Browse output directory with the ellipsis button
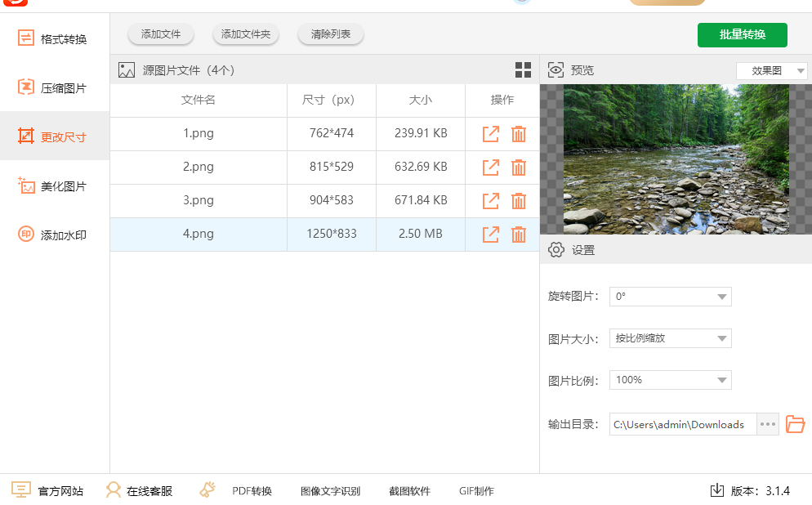Screen dimensions: 812x505 click(x=767, y=424)
